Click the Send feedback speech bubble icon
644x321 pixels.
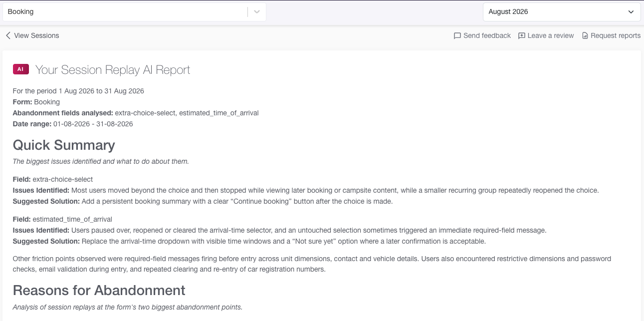(457, 36)
